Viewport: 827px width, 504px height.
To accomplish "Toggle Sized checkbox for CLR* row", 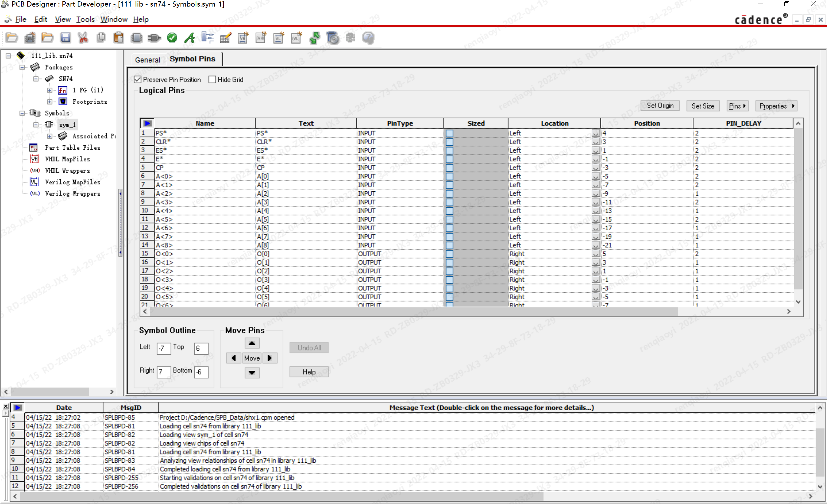I will 449,142.
